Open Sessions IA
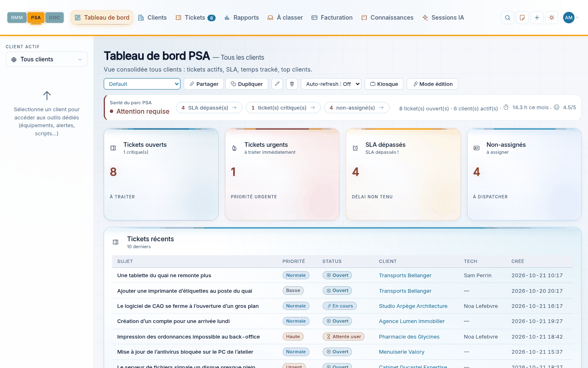The image size is (588, 368). click(x=443, y=18)
